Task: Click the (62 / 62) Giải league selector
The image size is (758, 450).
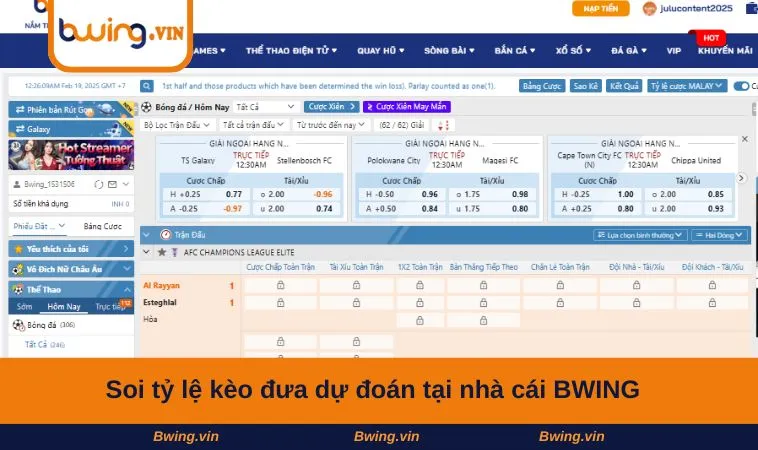Action: point(402,125)
